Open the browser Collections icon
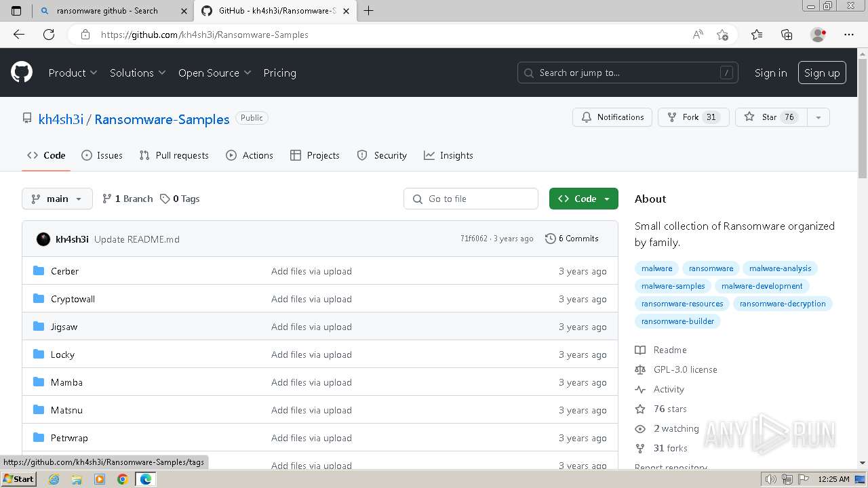The width and height of the screenshot is (868, 488). click(787, 35)
